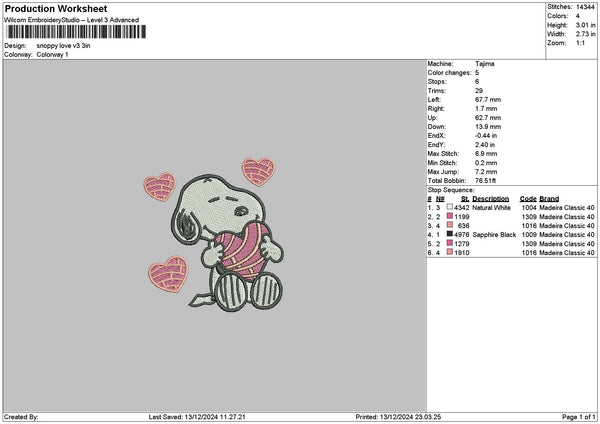600x424 pixels.
Task: Click the Left value '67.7 mm'
Action: pyautogui.click(x=488, y=99)
